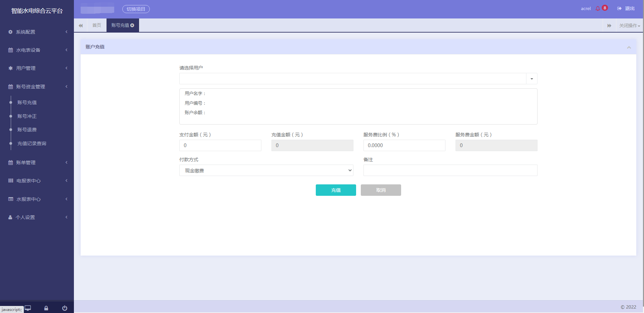Click the 充值 button

336,190
